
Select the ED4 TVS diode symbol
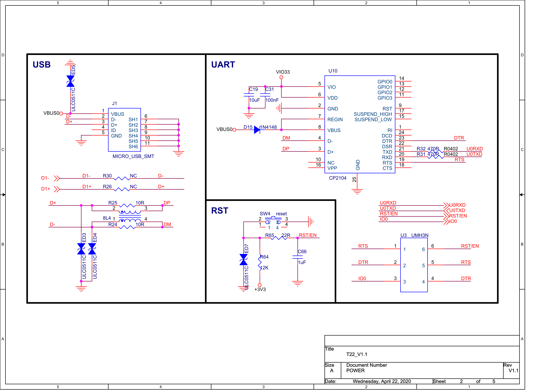(x=92, y=249)
